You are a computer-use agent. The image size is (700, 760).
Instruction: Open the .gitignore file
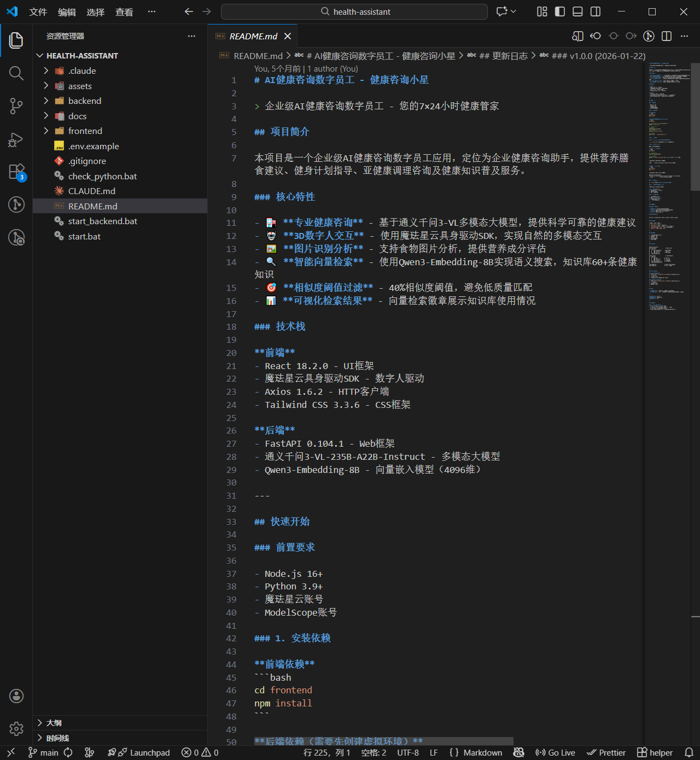pyautogui.click(x=120, y=161)
